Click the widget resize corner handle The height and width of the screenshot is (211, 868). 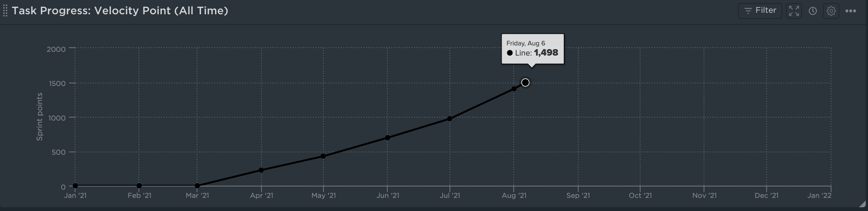863,204
